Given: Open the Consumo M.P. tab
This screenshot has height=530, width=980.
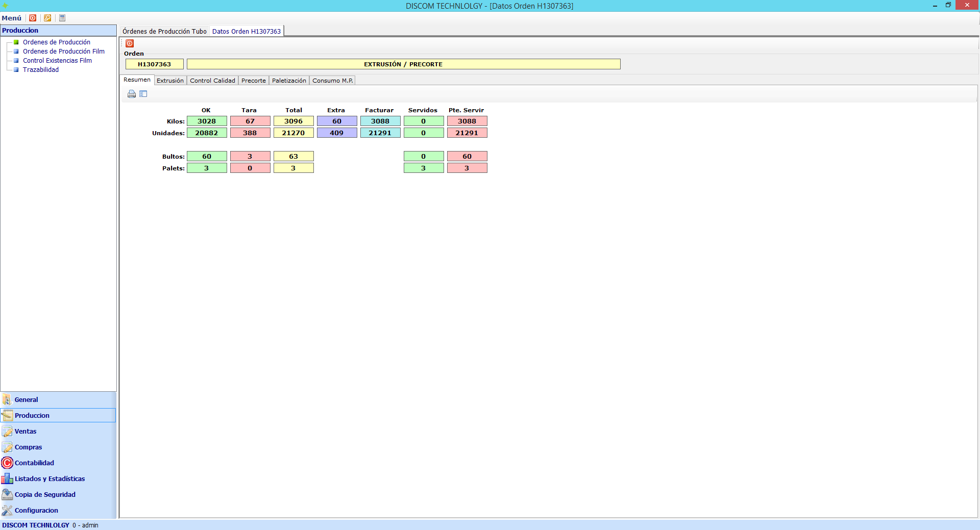Looking at the screenshot, I should [332, 81].
